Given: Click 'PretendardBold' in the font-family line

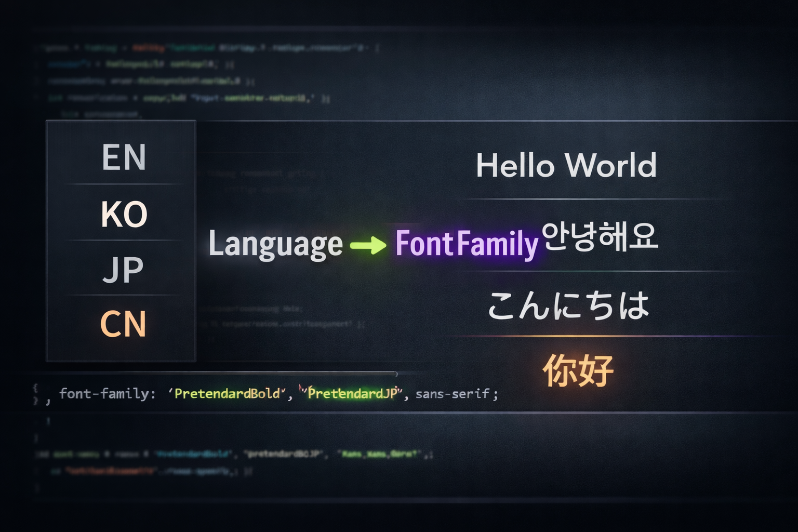Looking at the screenshot, I should [x=227, y=393].
